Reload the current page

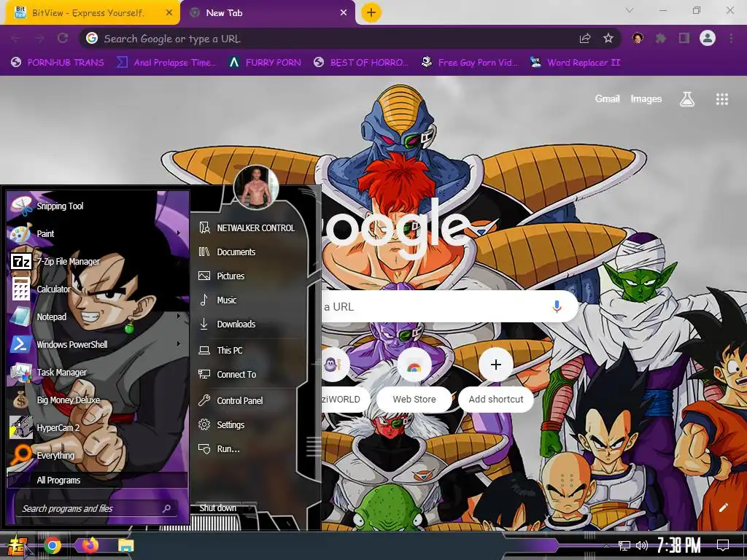63,38
